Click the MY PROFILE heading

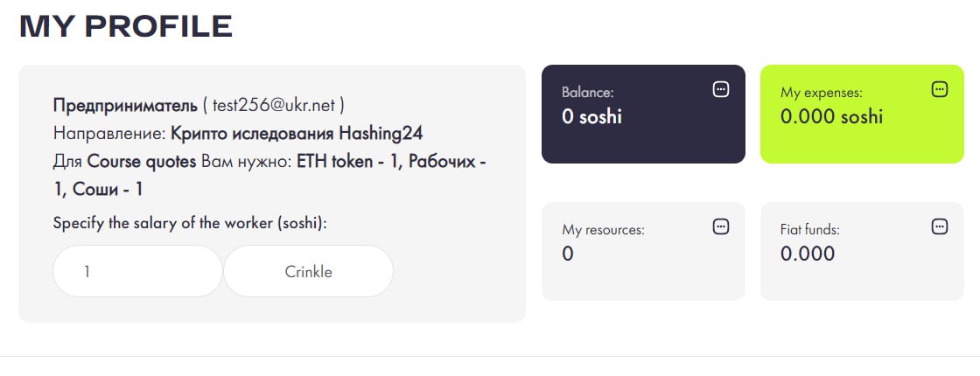[126, 27]
